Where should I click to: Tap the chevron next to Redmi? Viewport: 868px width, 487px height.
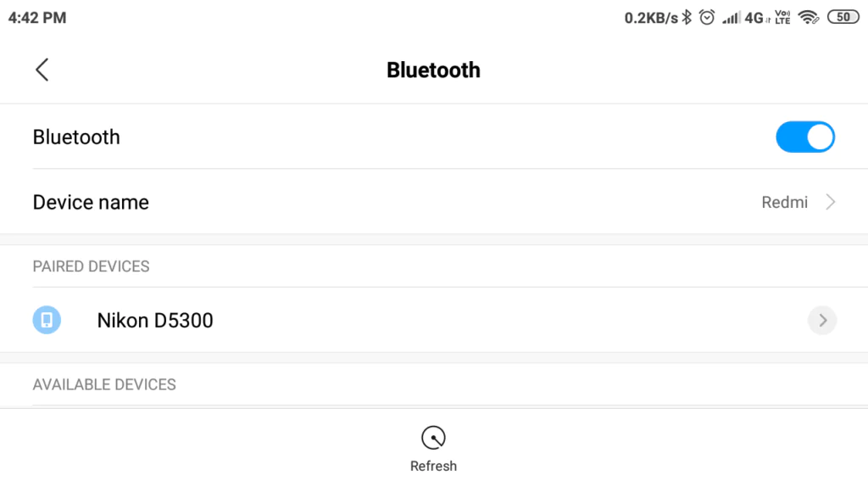point(831,202)
